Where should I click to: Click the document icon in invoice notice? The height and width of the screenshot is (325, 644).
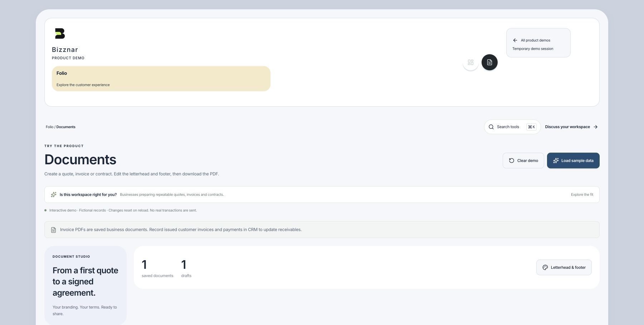tap(53, 230)
